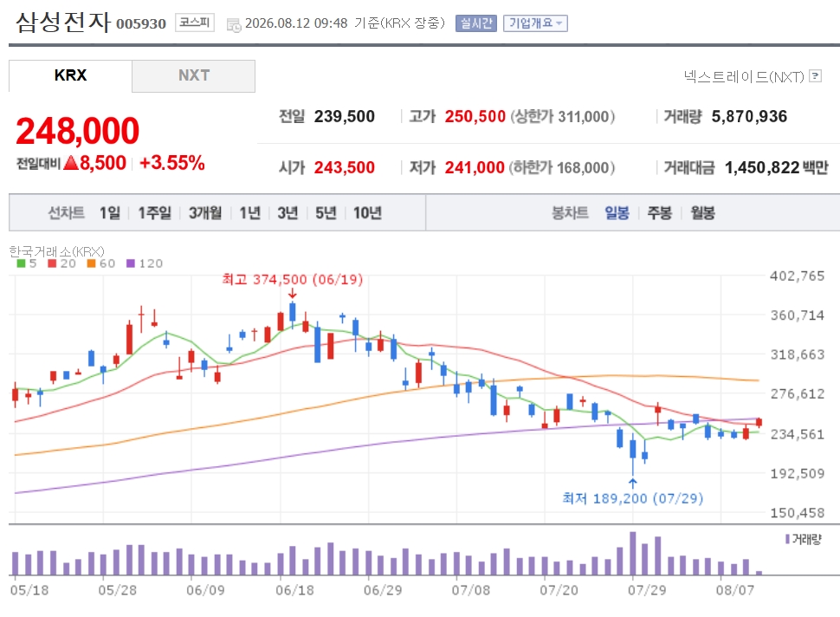Click the orange 60-day moving average swatch

(91, 263)
